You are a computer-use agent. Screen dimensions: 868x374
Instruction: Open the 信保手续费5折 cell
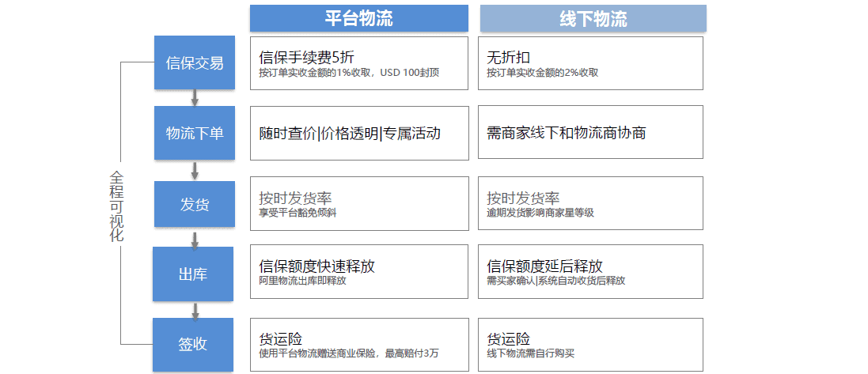[358, 63]
